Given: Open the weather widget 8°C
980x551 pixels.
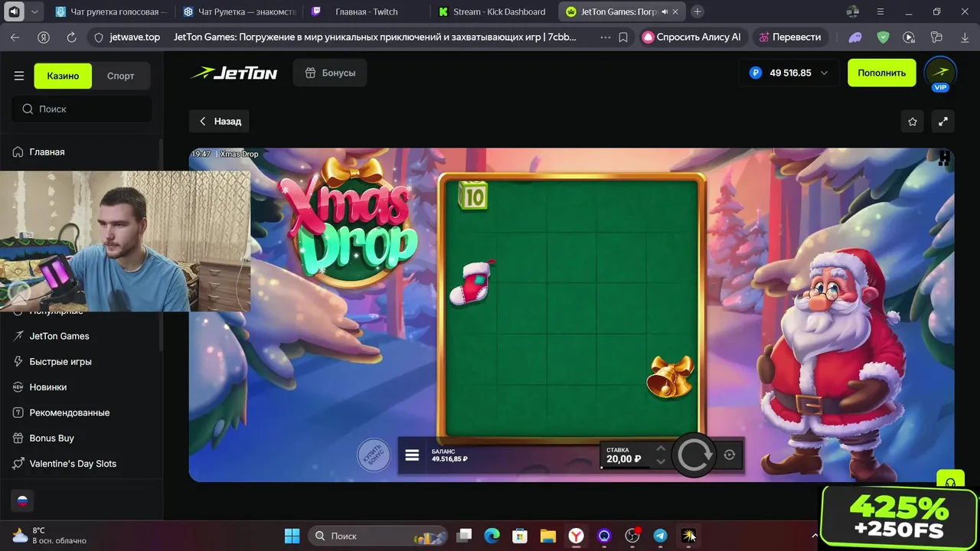Looking at the screenshot, I should click(50, 536).
